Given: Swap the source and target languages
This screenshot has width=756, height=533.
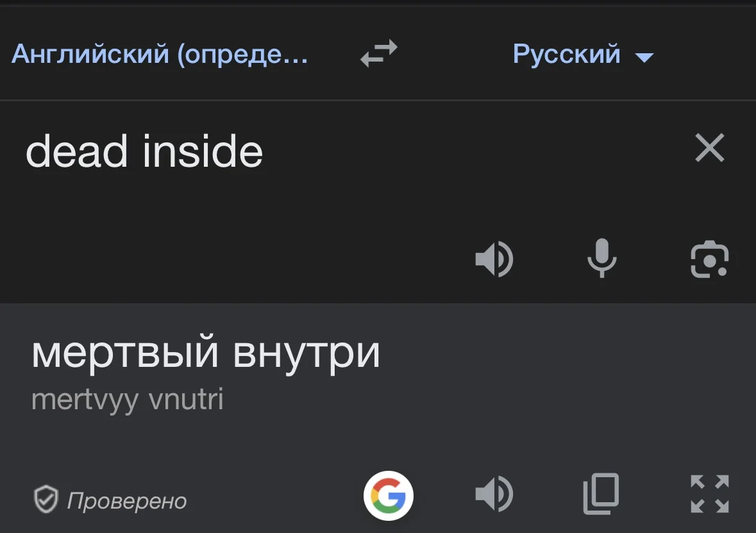Looking at the screenshot, I should pyautogui.click(x=378, y=54).
